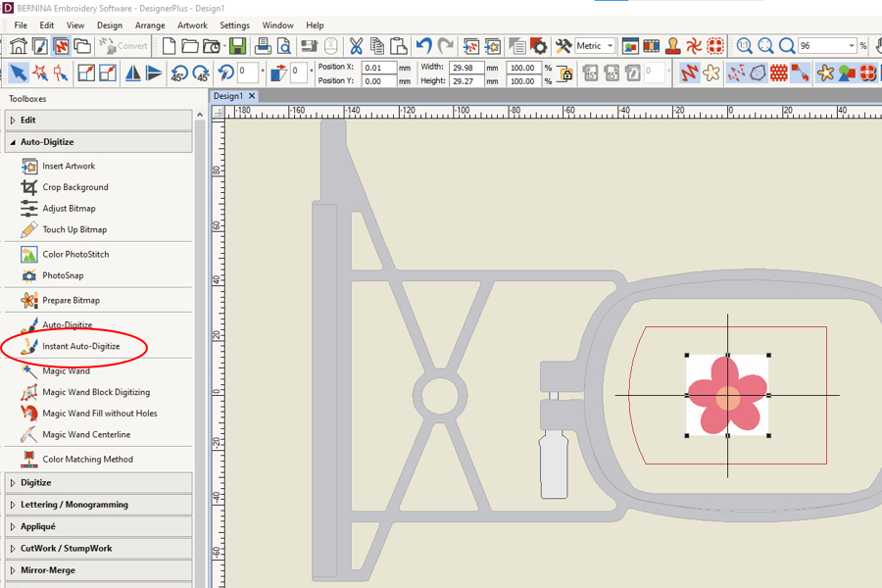
Task: Open the Print Preview icon
Action: tap(283, 45)
